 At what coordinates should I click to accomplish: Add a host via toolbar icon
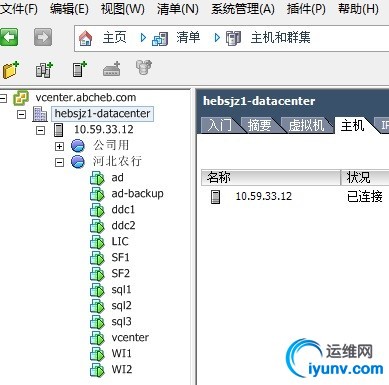coord(79,69)
